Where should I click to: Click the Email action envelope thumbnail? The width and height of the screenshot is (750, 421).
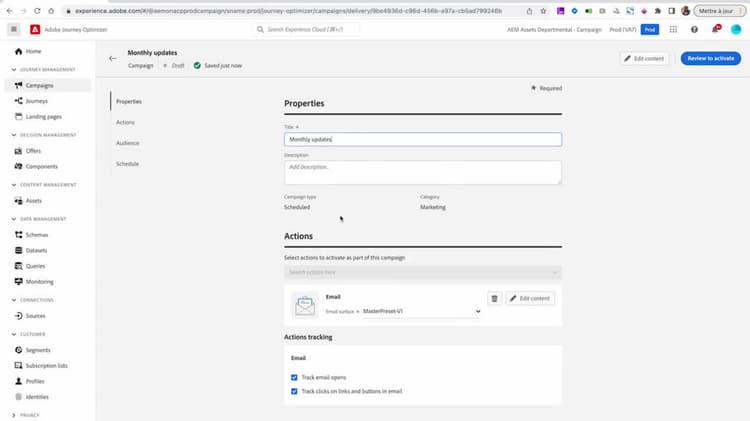(x=305, y=306)
